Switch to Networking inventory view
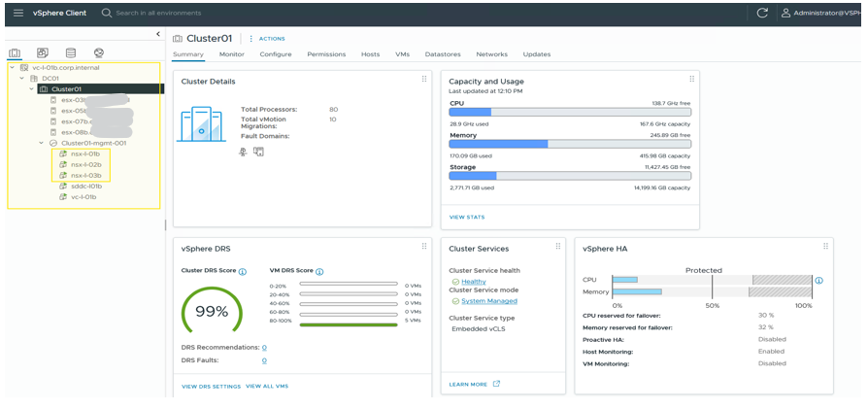The height and width of the screenshot is (409, 868). point(99,53)
